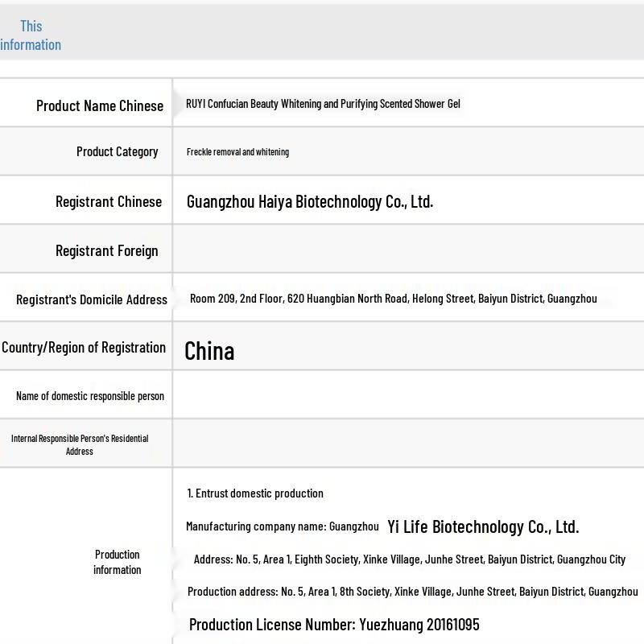Click the 'Country/Region of Registration' label
Image resolution: width=644 pixels, height=644 pixels.
point(84,348)
